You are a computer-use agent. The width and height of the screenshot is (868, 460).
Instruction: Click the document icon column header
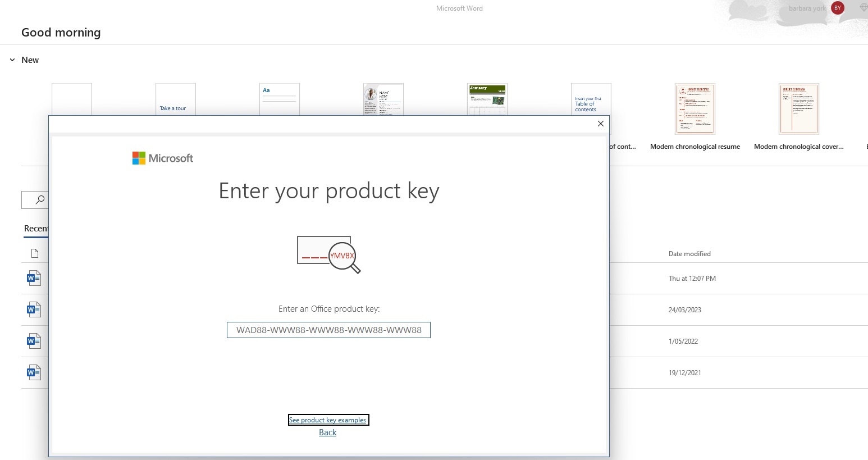point(35,253)
